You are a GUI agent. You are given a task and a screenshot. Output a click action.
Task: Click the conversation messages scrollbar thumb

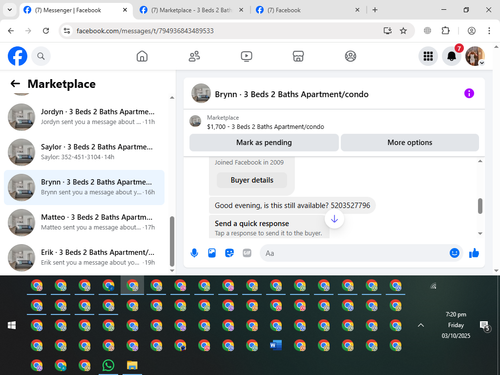point(480,206)
